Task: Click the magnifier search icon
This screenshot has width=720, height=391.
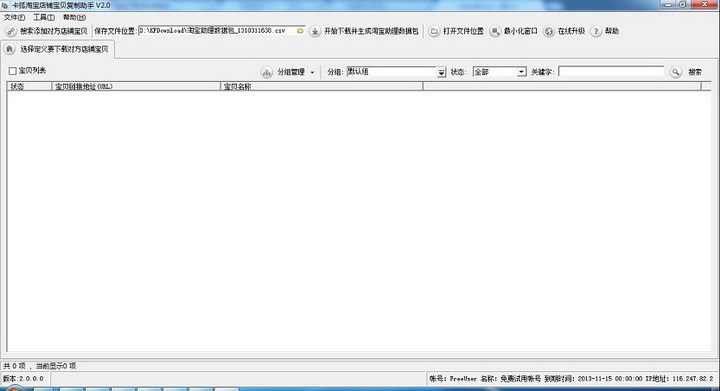Action: coord(675,72)
